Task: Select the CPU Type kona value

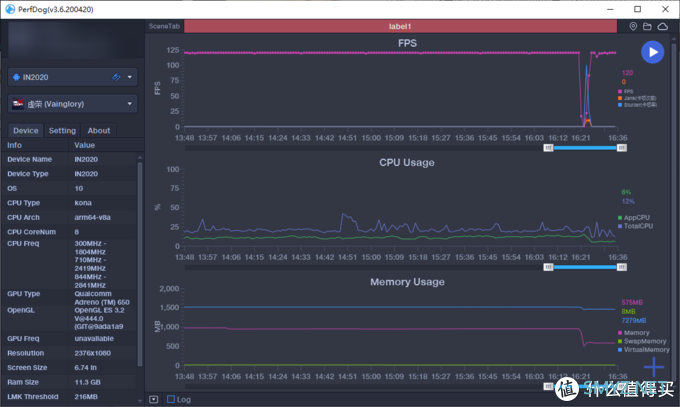Action: (x=83, y=203)
